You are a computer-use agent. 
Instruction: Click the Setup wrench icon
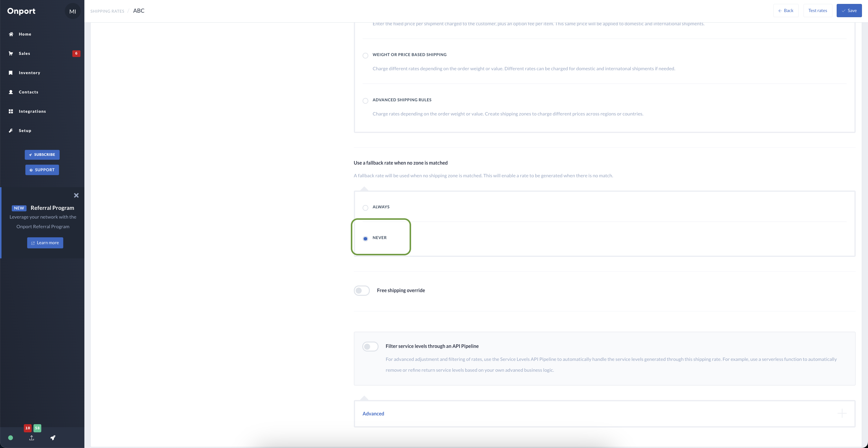(x=11, y=131)
